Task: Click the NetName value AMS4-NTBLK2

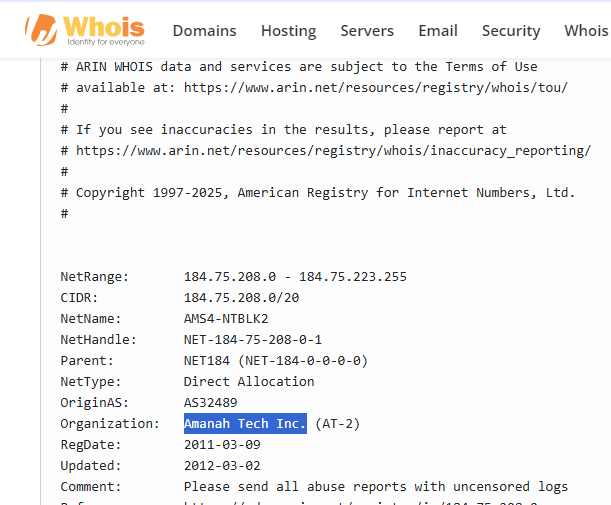Action: 226,319
